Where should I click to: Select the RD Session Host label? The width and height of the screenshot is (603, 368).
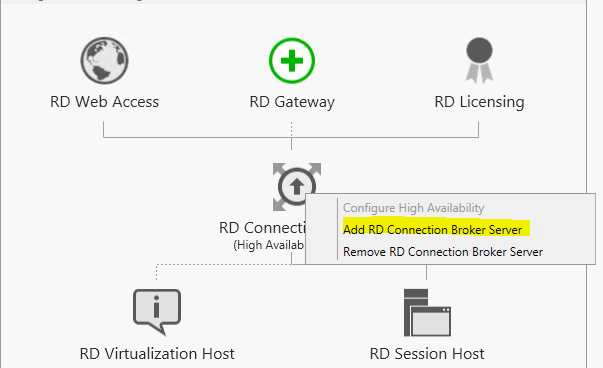[427, 354]
